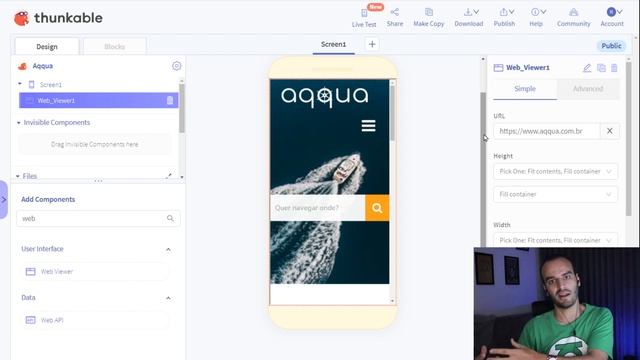Click the Files edit pencil icon

tap(169, 176)
